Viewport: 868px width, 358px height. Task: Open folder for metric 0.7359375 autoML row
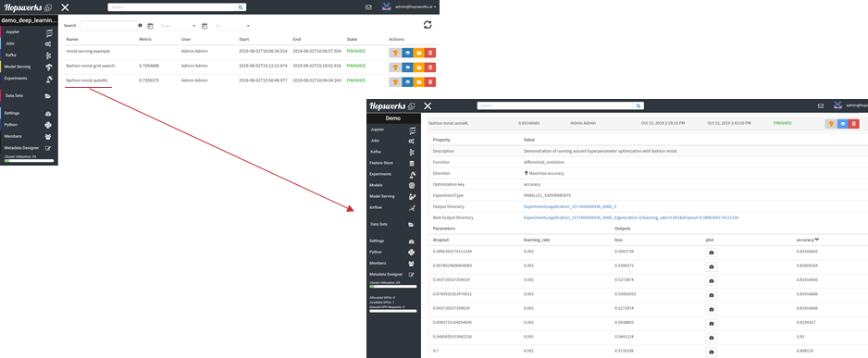coord(419,82)
